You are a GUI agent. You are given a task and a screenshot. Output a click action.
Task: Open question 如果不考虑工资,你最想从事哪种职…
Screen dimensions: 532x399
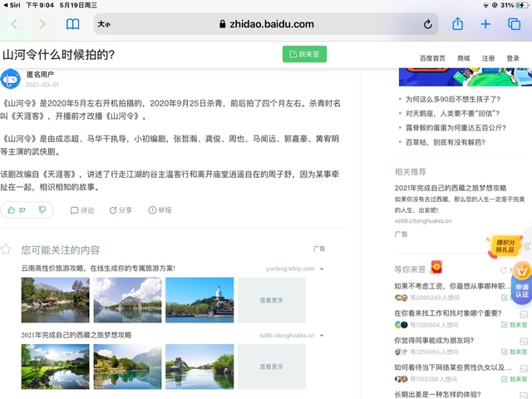pyautogui.click(x=452, y=286)
